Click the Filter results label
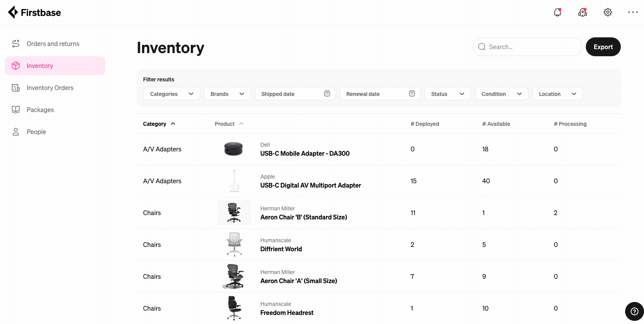This screenshot has height=324, width=644. [158, 79]
